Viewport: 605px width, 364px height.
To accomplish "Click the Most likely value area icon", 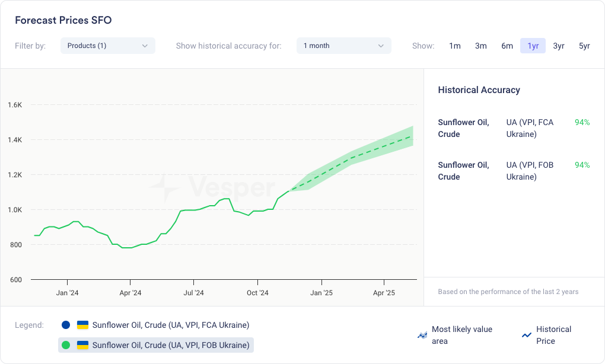I will click(x=422, y=336).
